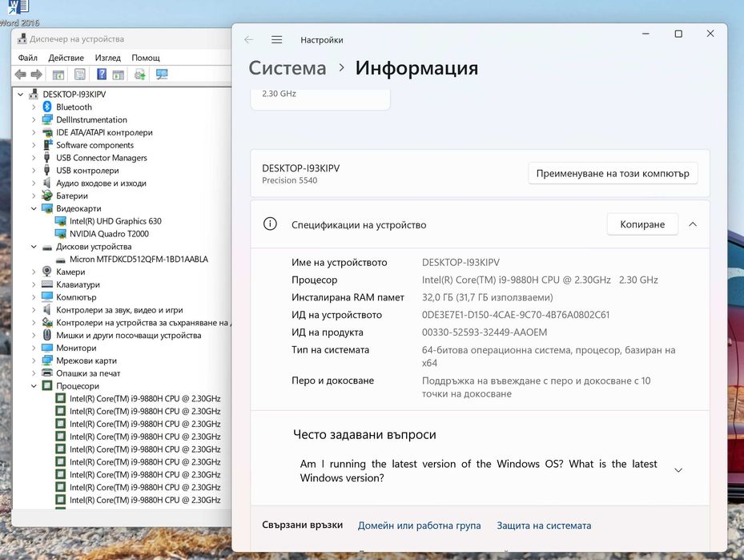The image size is (744, 560).
Task: Open the Settings hamburger navigation menu
Action: pyautogui.click(x=276, y=40)
